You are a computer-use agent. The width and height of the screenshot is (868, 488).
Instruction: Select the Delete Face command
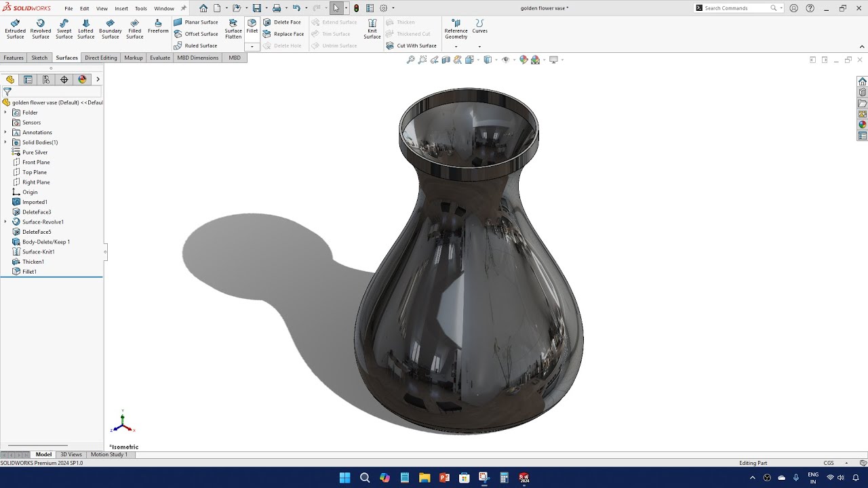click(282, 22)
